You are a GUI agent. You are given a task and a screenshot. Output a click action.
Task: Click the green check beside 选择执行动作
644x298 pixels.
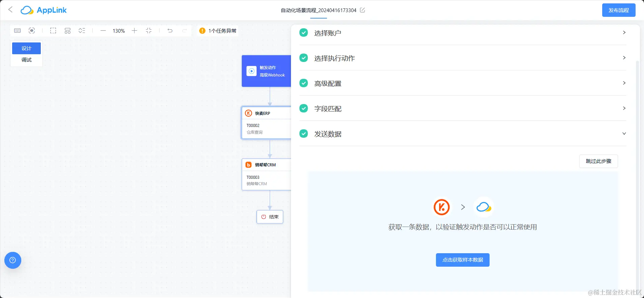304,58
